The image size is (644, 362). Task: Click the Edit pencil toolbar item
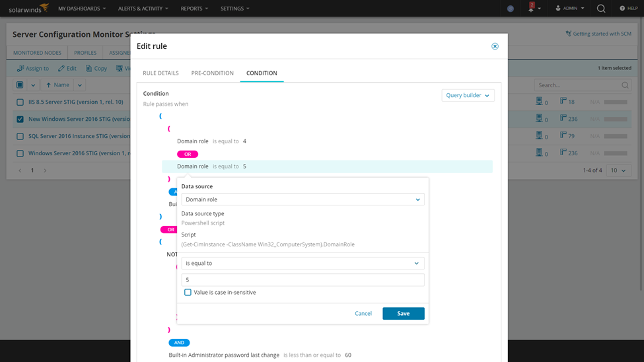[67, 68]
